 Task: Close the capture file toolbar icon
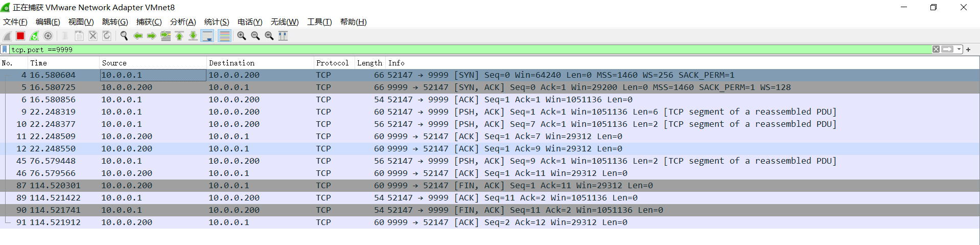click(93, 36)
